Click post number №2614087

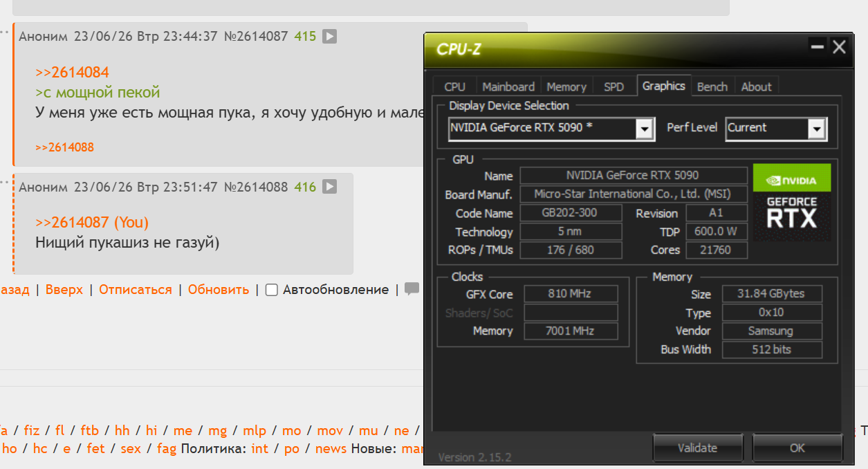(x=256, y=36)
